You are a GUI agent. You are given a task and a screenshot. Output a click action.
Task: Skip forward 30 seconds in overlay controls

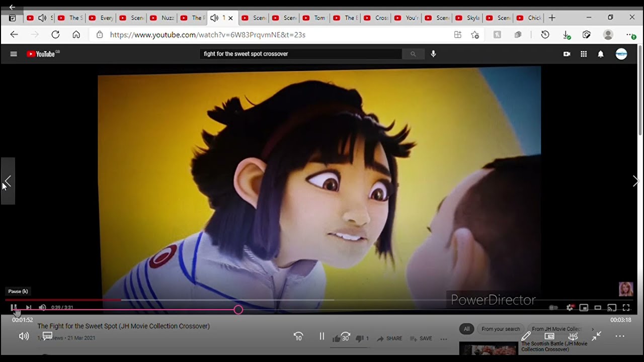click(345, 336)
